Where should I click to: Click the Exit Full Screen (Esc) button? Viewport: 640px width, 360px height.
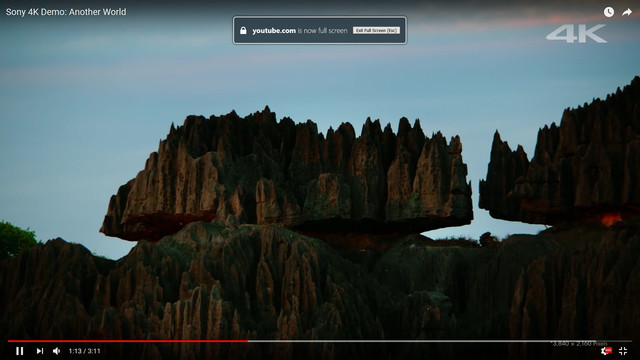pyautogui.click(x=376, y=31)
